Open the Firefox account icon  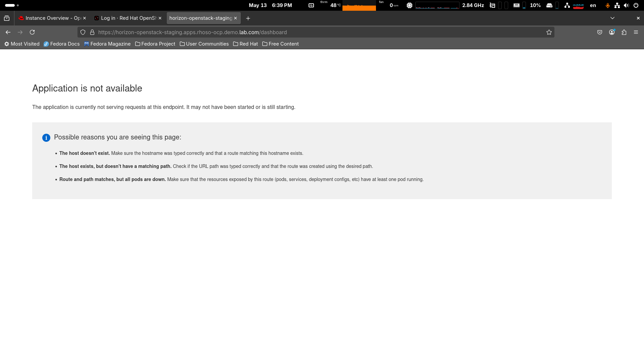(x=611, y=32)
